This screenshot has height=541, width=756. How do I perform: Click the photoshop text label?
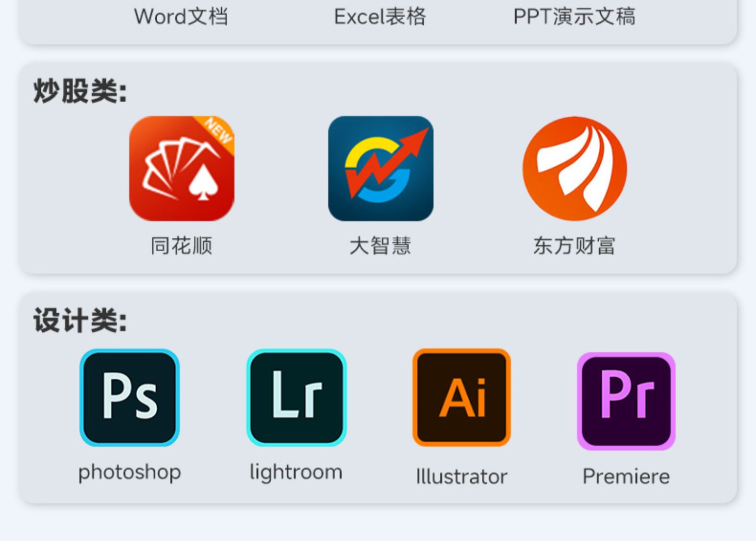[130, 472]
